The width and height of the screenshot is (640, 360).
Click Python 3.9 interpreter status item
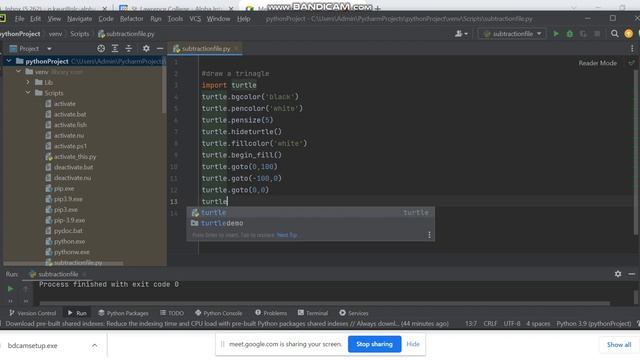(x=593, y=324)
